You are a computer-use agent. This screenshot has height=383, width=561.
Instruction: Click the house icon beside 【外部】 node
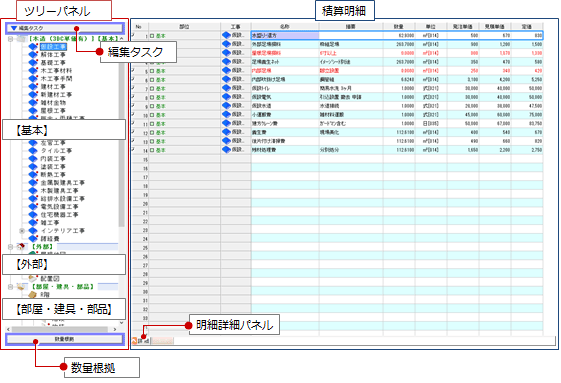point(22,247)
